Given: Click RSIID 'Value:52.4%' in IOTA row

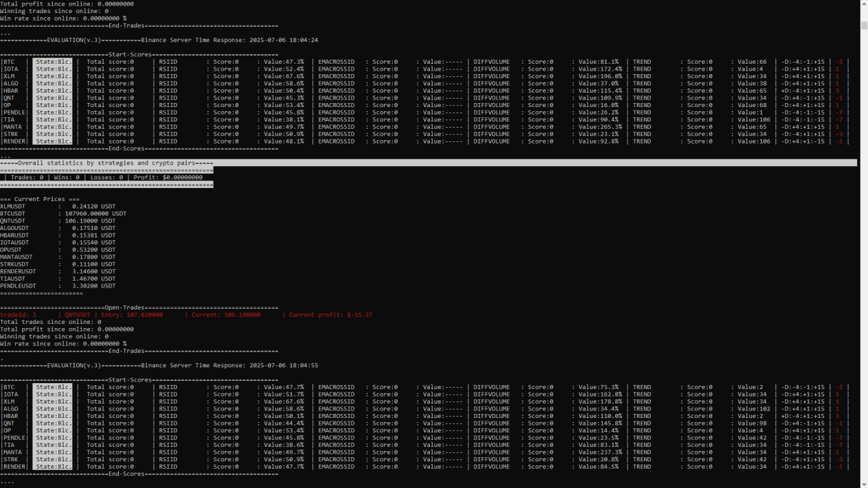Looking at the screenshot, I should 284,69.
